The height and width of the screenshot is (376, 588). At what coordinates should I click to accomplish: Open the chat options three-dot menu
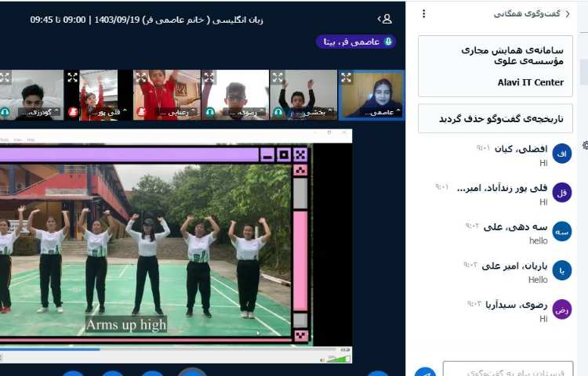click(x=423, y=14)
